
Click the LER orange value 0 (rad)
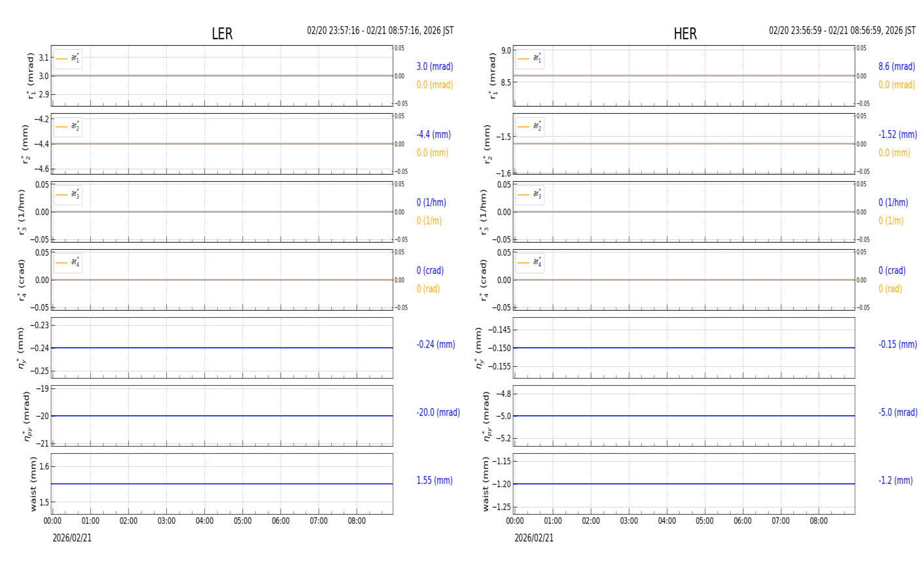(428, 289)
